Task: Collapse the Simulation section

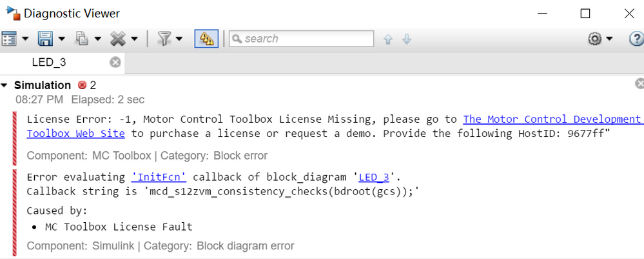Action: point(5,85)
